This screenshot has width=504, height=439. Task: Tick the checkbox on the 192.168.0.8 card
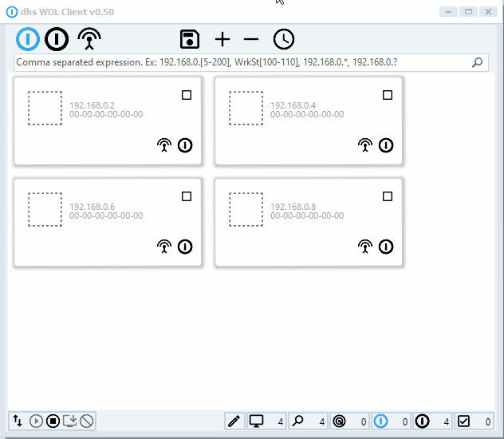coord(388,196)
